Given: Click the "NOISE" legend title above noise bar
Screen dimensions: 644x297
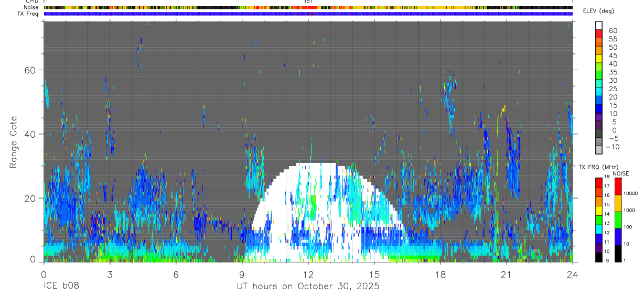Looking at the screenshot, I should click(x=620, y=173).
